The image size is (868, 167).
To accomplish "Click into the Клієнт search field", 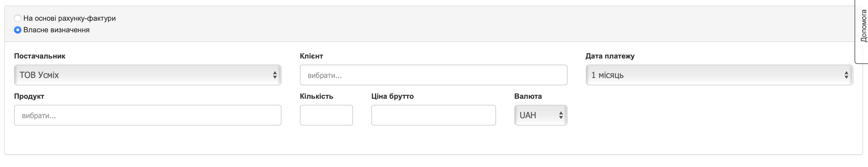I will click(x=433, y=75).
